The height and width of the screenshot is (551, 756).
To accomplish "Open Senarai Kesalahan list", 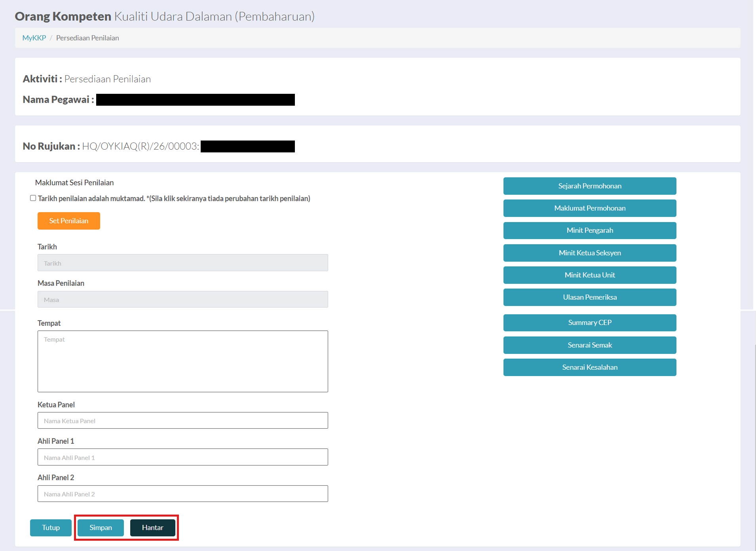I will pyautogui.click(x=590, y=367).
